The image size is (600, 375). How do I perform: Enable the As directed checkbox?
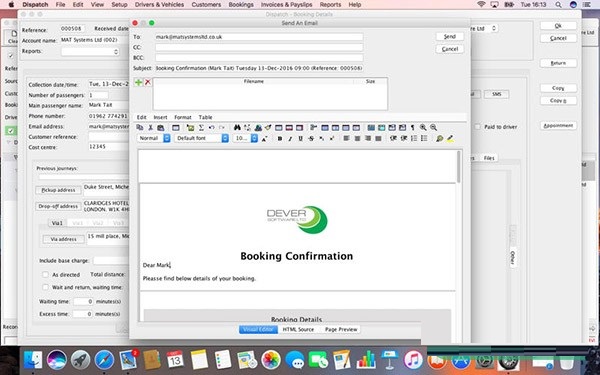click(x=46, y=274)
